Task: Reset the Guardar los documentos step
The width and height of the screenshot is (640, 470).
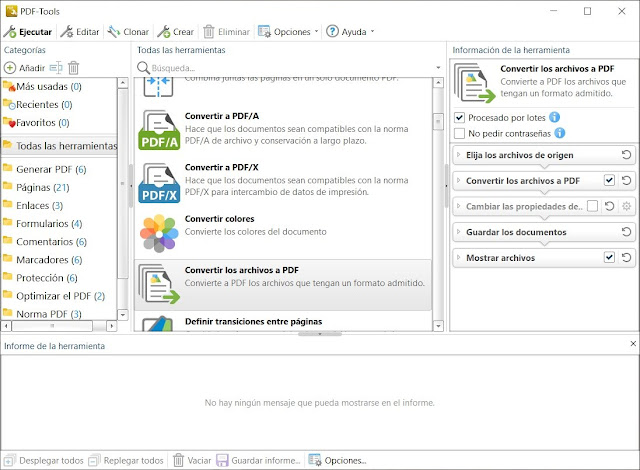Action: point(627,232)
